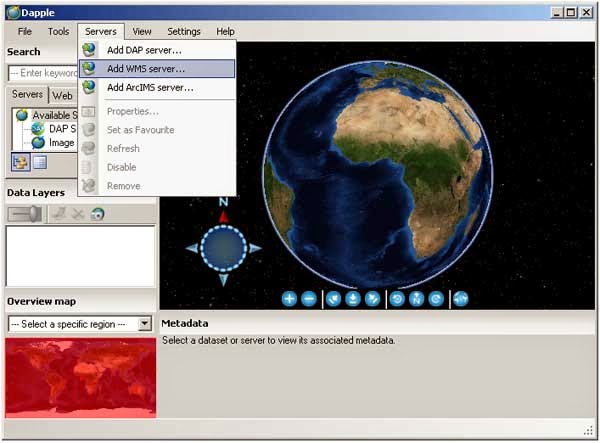
Task: Click the Earth globe in 3D view
Action: tap(378, 175)
